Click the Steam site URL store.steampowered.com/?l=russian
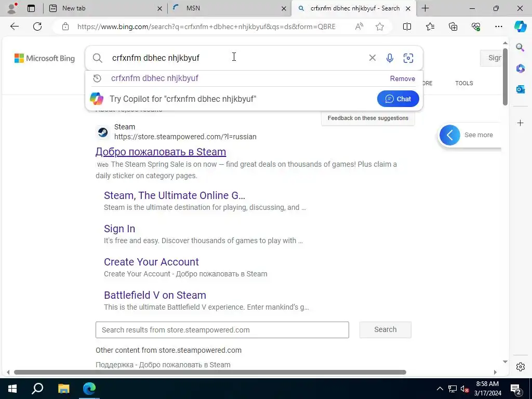Screen dimensions: 532x399 click(x=185, y=137)
